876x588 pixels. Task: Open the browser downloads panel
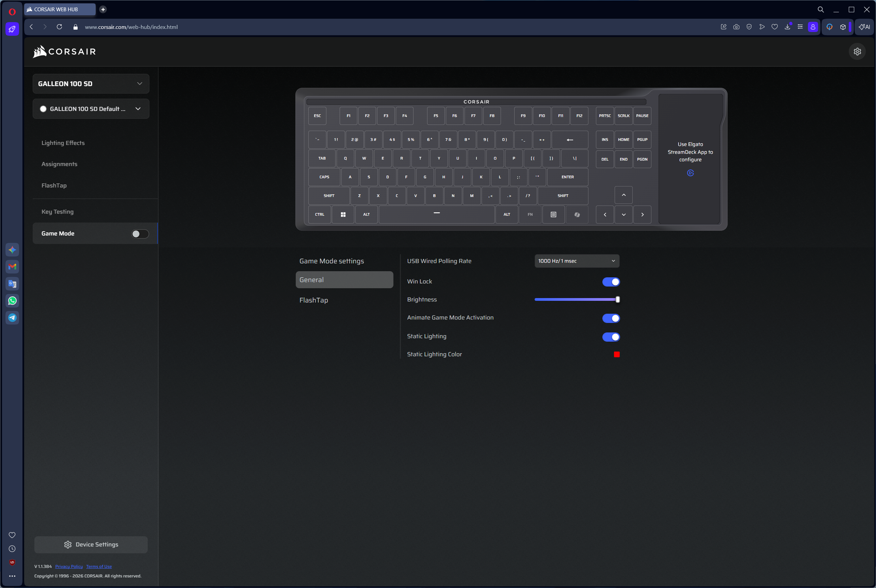(x=788, y=27)
